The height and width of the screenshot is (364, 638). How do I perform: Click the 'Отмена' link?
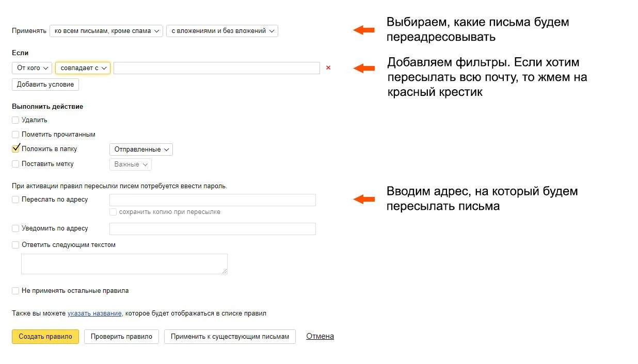click(x=320, y=336)
